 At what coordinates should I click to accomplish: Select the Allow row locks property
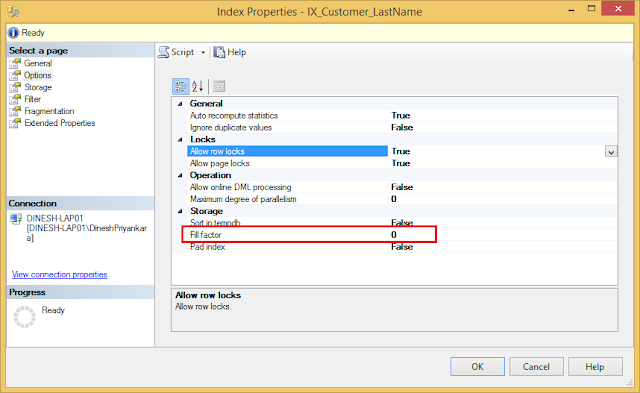point(287,151)
